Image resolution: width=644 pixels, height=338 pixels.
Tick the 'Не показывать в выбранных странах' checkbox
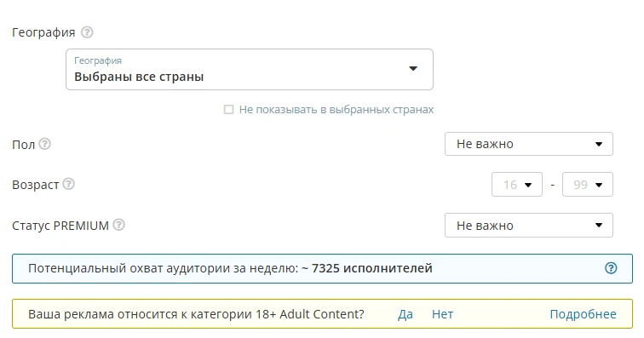(229, 110)
